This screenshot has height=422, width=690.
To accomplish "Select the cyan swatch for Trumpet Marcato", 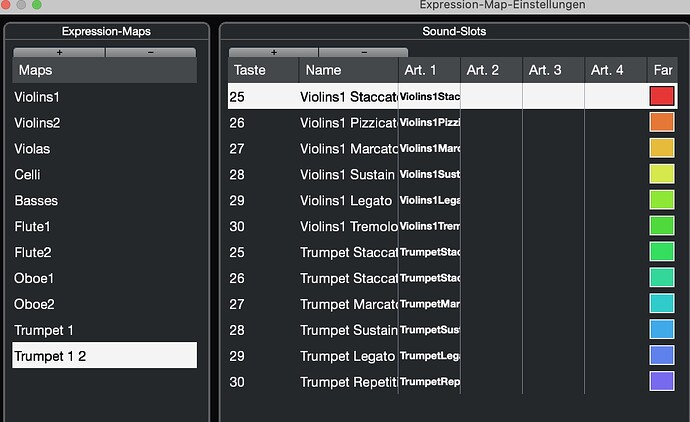I will (662, 303).
